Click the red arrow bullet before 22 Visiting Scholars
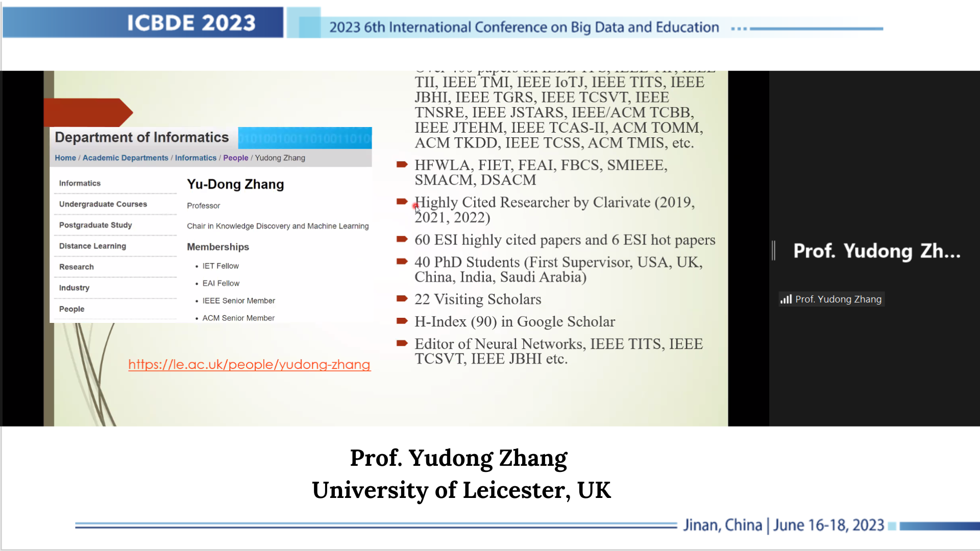Screen dimensions: 980x551 (402, 298)
